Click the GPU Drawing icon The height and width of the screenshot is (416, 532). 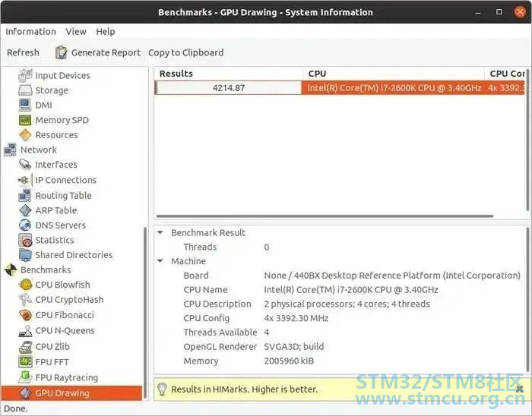coord(25,393)
